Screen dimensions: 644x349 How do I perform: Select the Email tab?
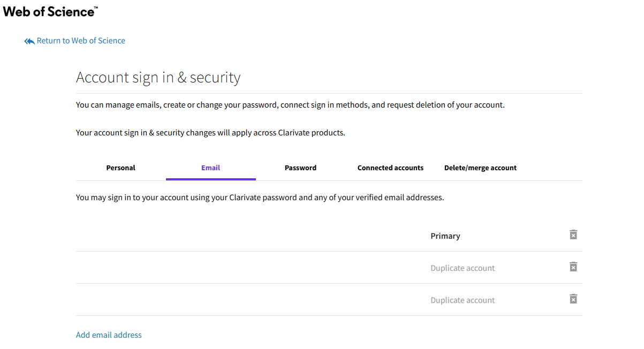pyautogui.click(x=210, y=168)
